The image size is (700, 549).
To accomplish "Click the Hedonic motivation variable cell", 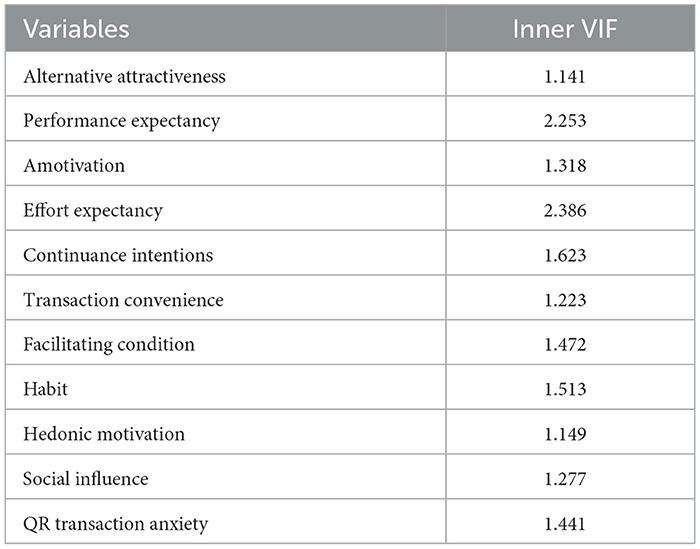I will click(103, 434).
